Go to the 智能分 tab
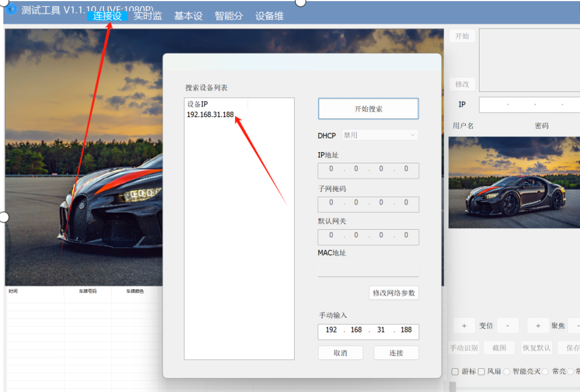 coord(229,16)
